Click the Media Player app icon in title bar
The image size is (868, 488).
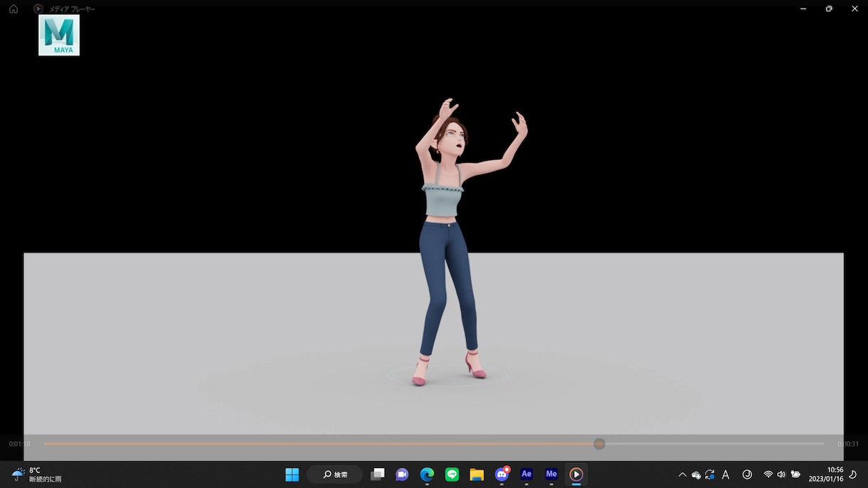pos(38,9)
